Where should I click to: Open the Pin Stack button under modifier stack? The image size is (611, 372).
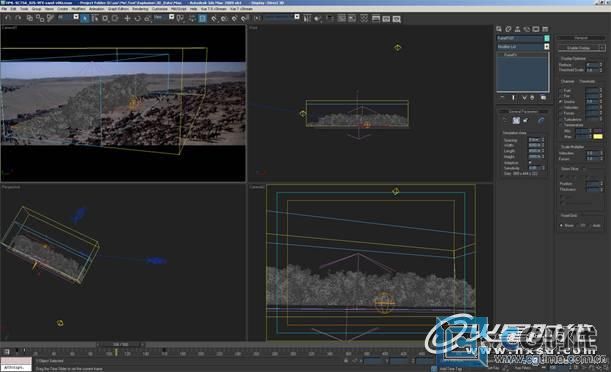coord(502,97)
